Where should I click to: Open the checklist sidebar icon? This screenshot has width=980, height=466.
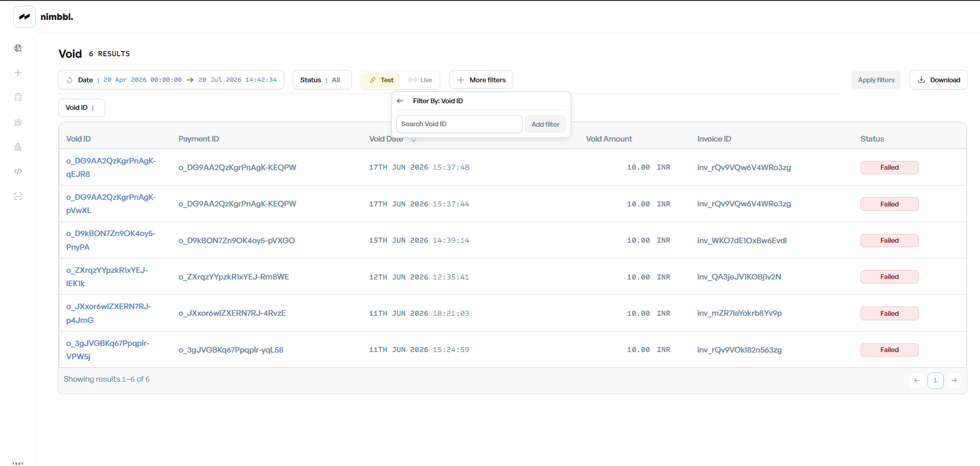pyautogui.click(x=18, y=97)
